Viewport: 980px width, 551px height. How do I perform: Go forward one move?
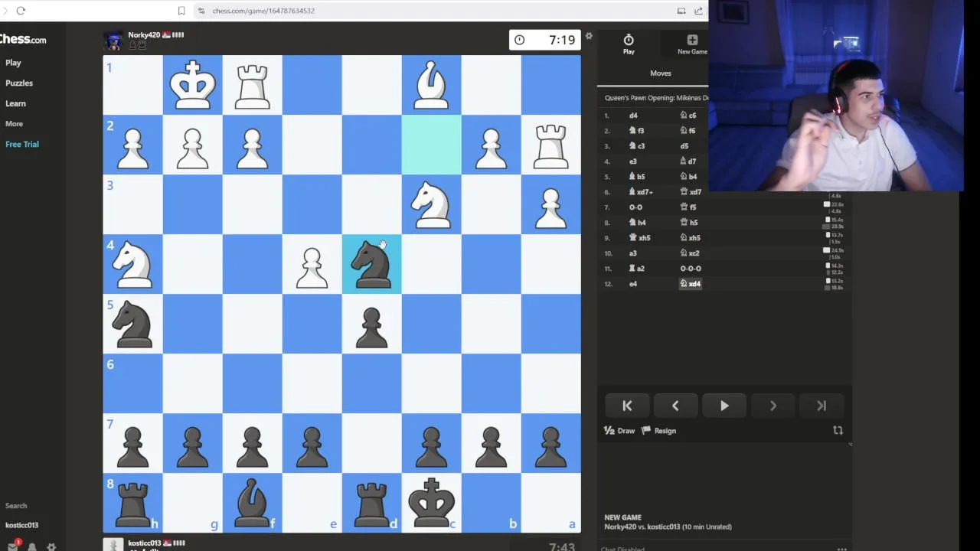point(773,406)
